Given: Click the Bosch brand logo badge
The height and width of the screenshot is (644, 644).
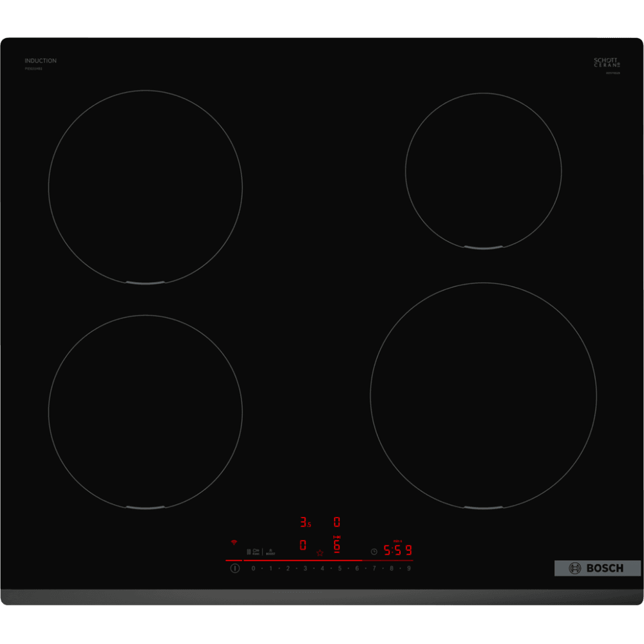Looking at the screenshot, I should click(x=598, y=569).
